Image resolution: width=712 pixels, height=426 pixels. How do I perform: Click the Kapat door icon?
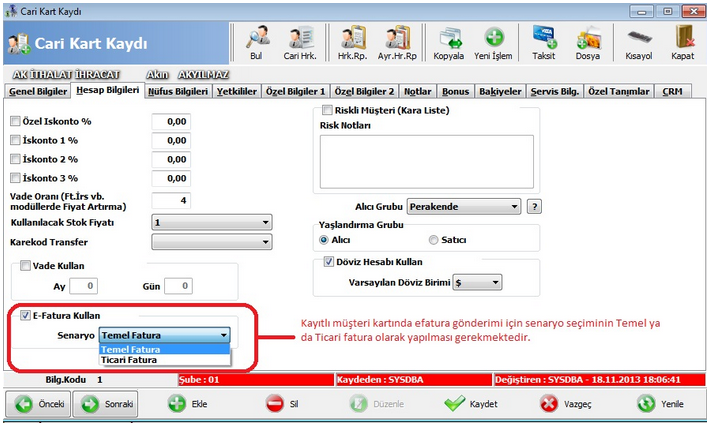coord(683,43)
